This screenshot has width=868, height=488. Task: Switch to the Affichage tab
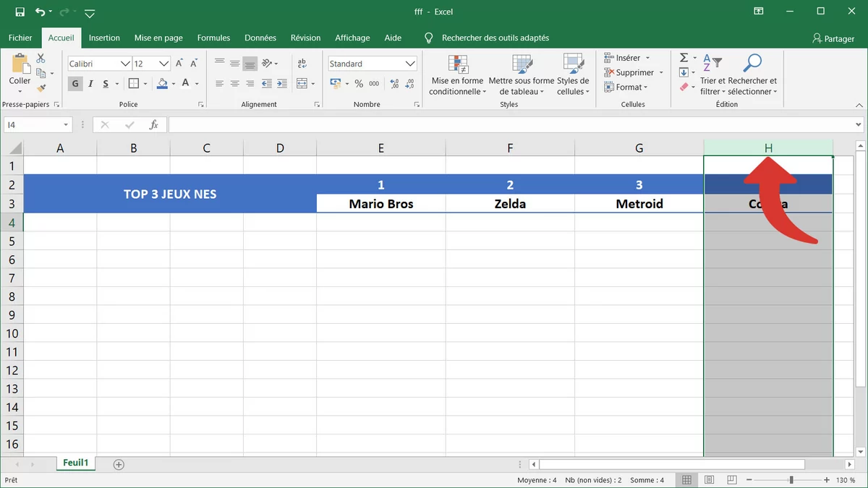coord(352,38)
